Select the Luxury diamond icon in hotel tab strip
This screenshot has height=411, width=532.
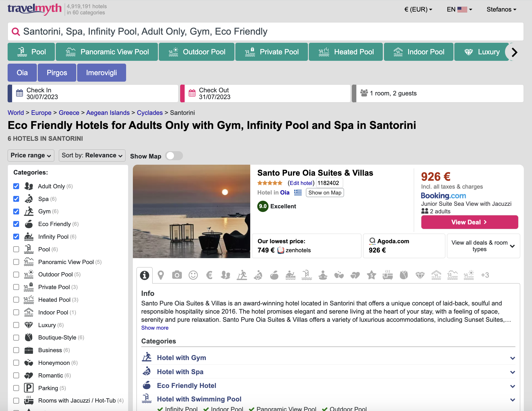pyautogui.click(x=420, y=275)
